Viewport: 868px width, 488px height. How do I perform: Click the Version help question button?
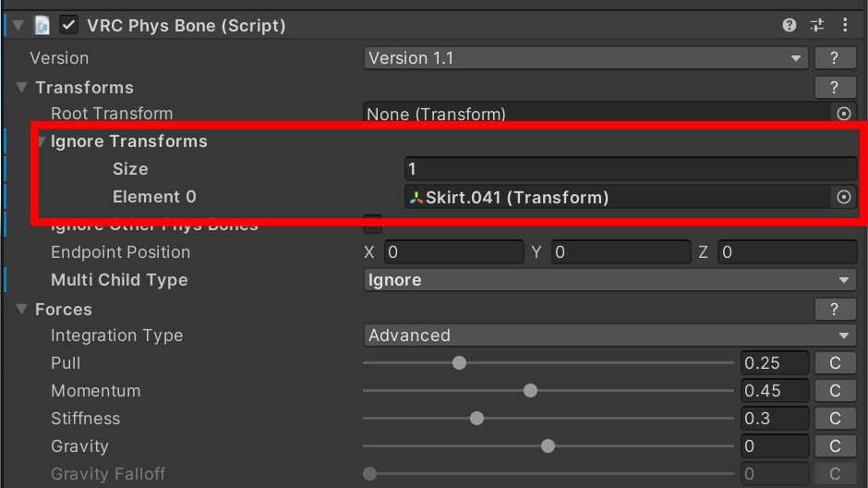point(835,58)
